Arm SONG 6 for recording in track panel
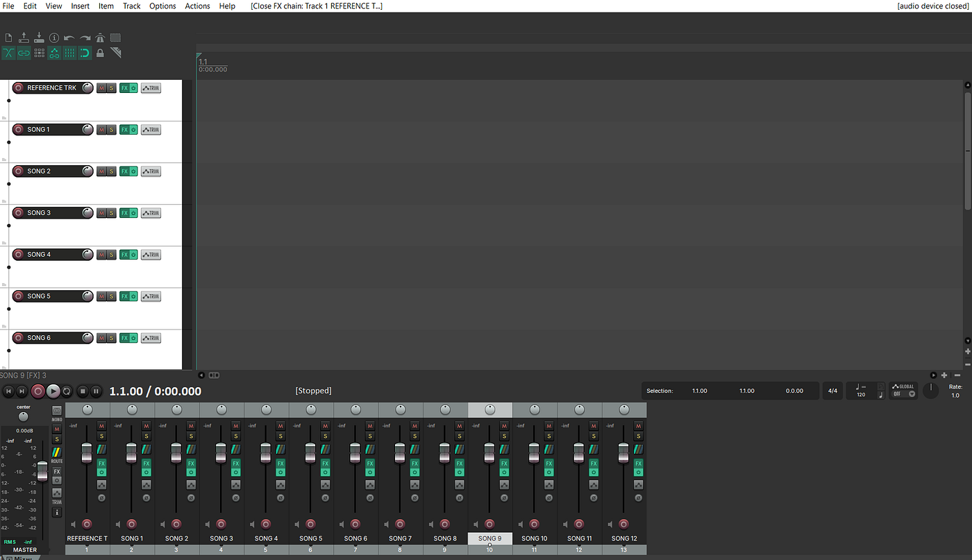 [19, 338]
